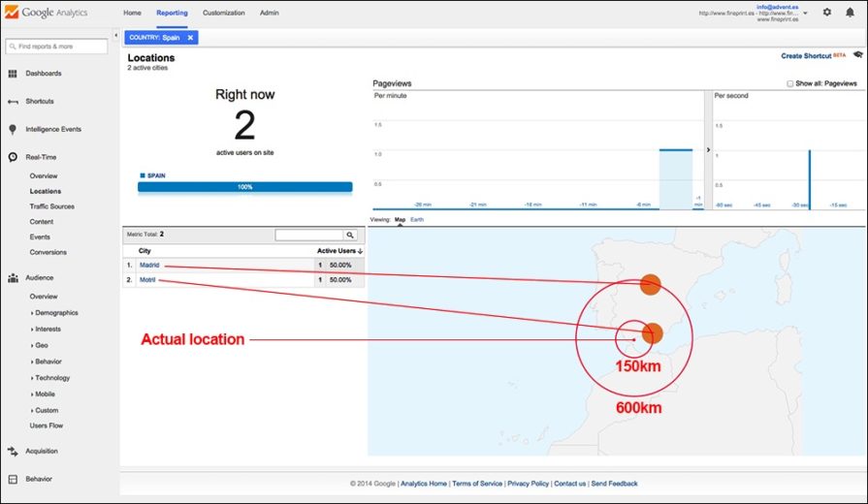
Task: Click the Create Shortcut graduation cap icon
Action: coord(857,55)
